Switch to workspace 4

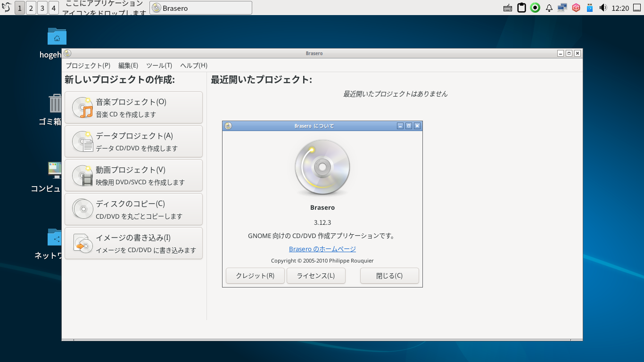(54, 8)
